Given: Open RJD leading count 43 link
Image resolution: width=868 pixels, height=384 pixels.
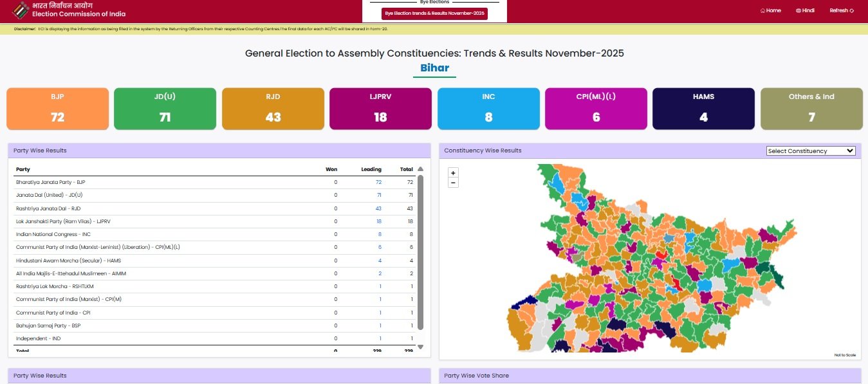Looking at the screenshot, I should (378, 208).
